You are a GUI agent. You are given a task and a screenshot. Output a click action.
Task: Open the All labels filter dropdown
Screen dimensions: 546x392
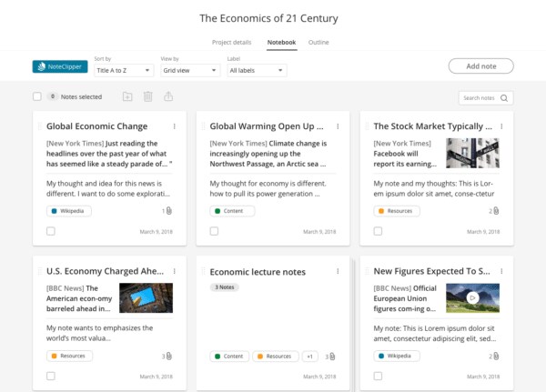tap(256, 70)
